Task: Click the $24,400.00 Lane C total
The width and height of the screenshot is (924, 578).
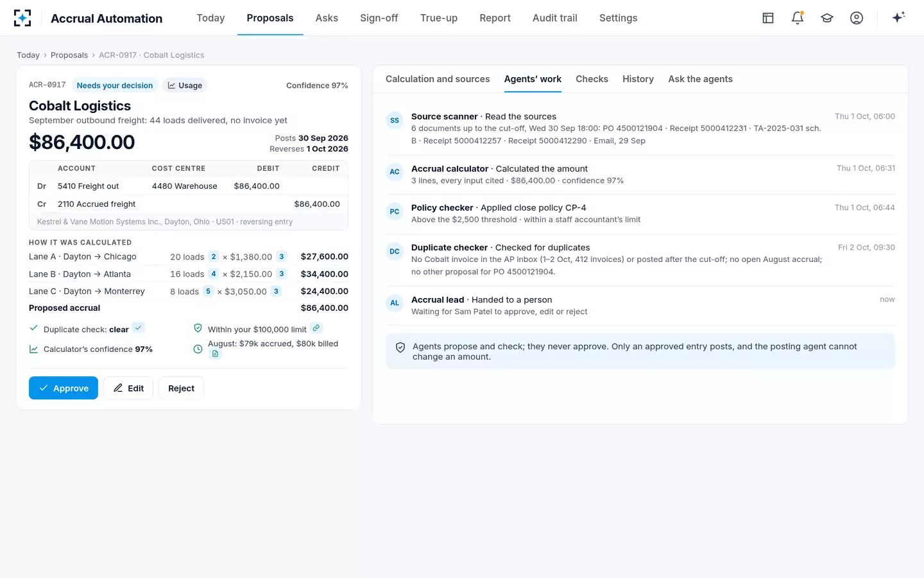Action: (324, 292)
